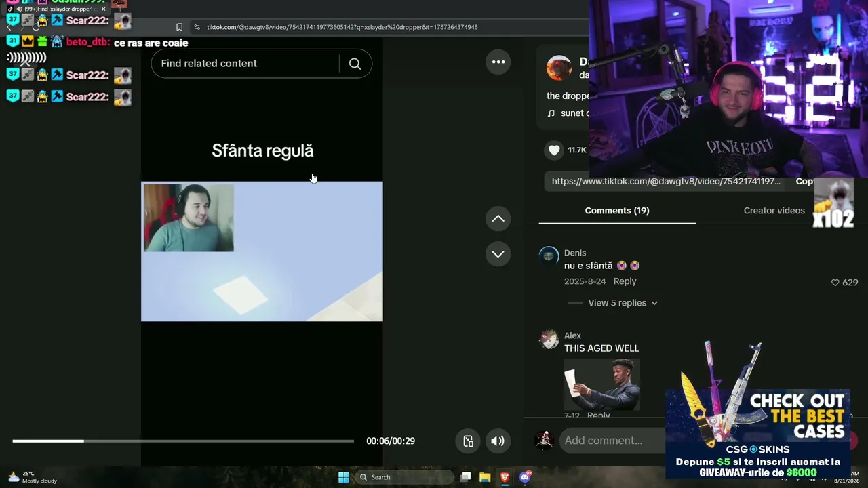Click the '11.7K' like count
The image size is (868, 488).
577,150
